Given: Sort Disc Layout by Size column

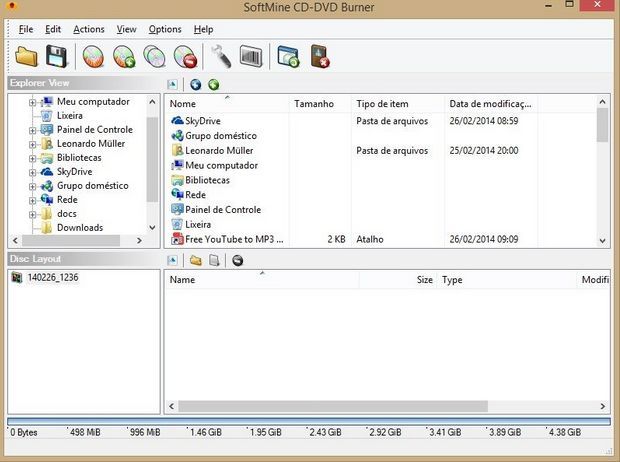Looking at the screenshot, I should 398,280.
